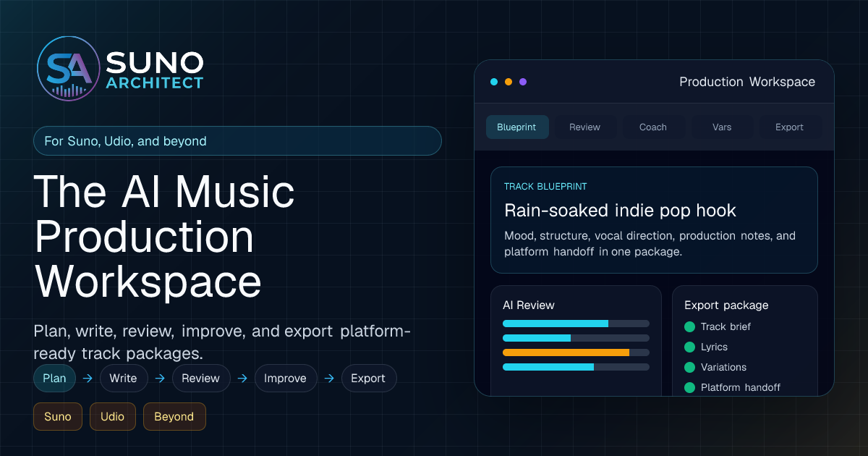
Task: Click the orange window dot
Action: pyautogui.click(x=509, y=82)
